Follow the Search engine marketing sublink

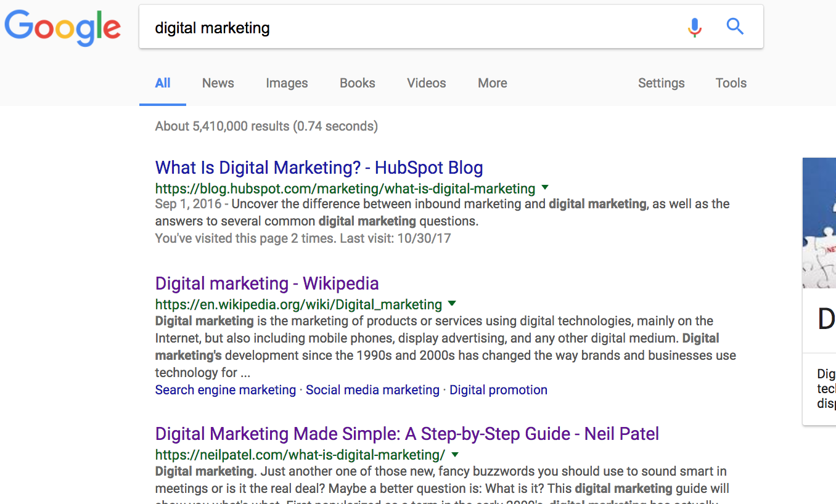point(226,390)
